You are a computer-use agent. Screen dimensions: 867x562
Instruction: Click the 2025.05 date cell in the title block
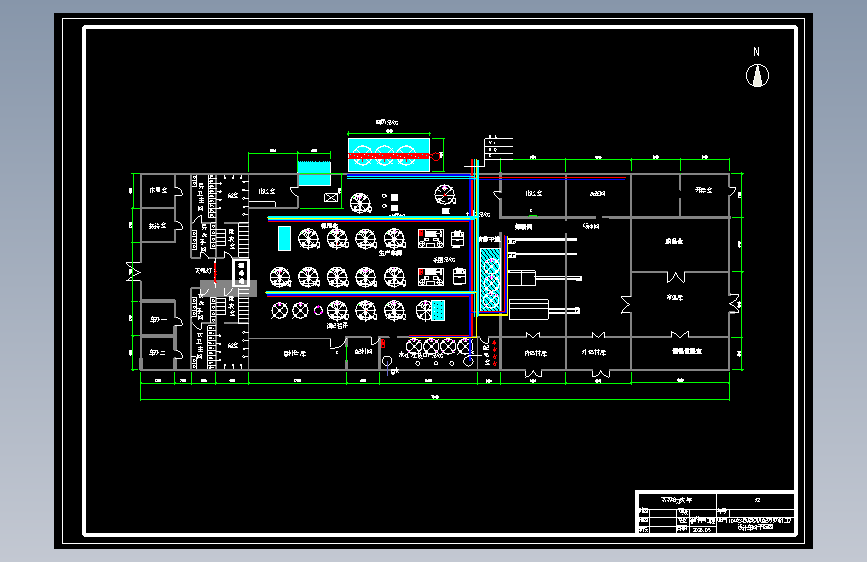coord(702,529)
